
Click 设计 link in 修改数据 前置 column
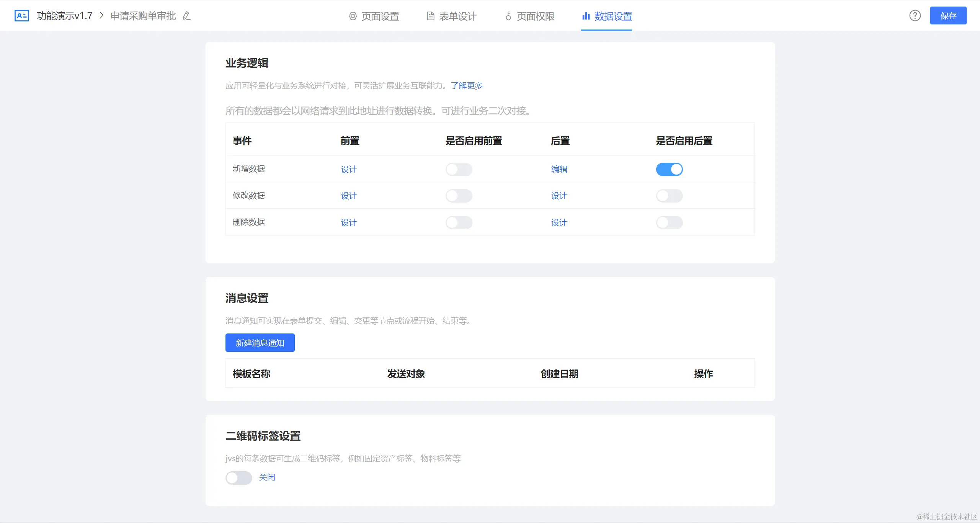(349, 196)
